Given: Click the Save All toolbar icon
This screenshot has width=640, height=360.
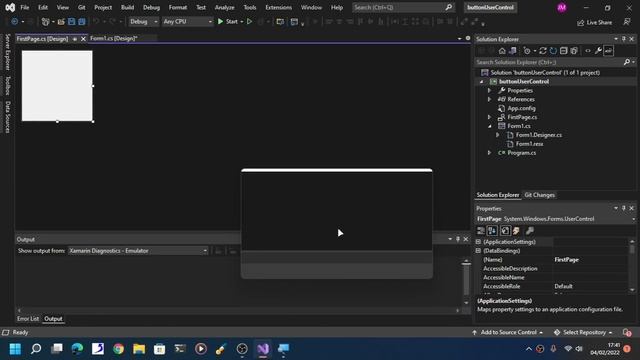Looking at the screenshot, I should (82, 21).
